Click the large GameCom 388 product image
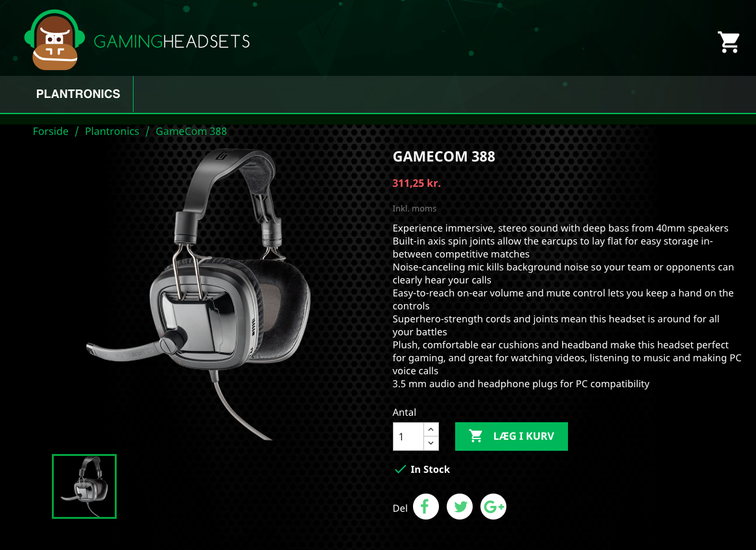Viewport: 756px width, 550px height. tap(198, 294)
